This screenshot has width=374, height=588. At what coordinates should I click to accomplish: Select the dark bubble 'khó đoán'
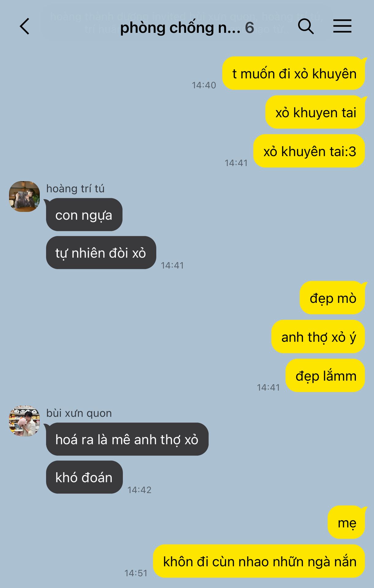(x=84, y=477)
